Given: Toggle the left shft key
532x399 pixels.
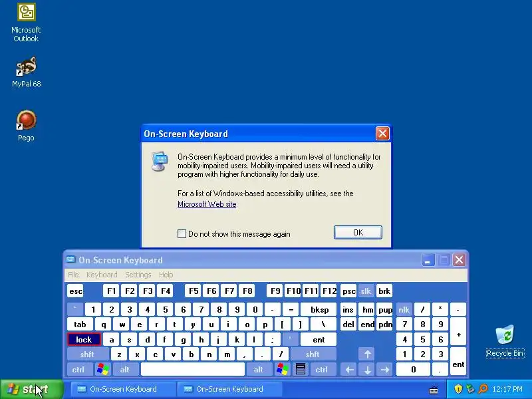Looking at the screenshot, I should 87,354.
